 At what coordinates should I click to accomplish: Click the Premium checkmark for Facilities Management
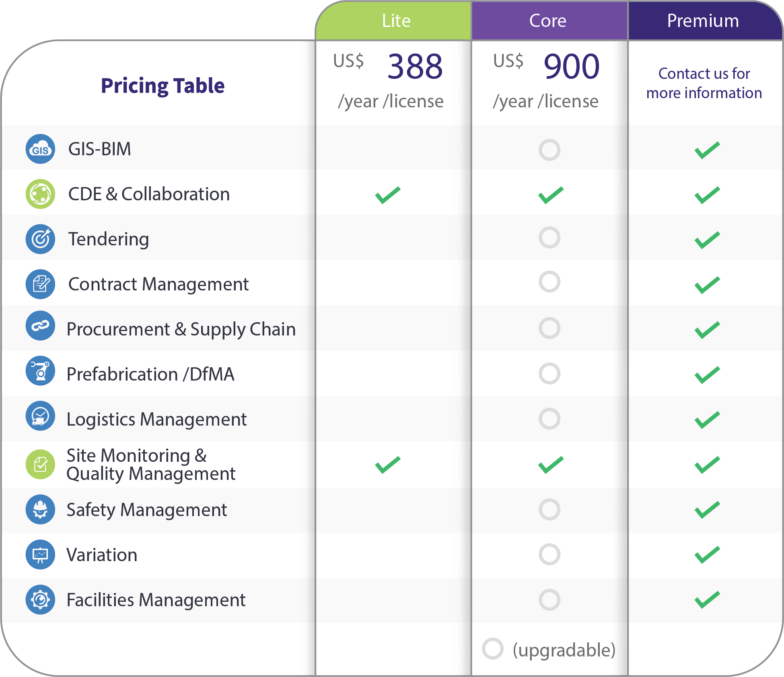pos(707,600)
